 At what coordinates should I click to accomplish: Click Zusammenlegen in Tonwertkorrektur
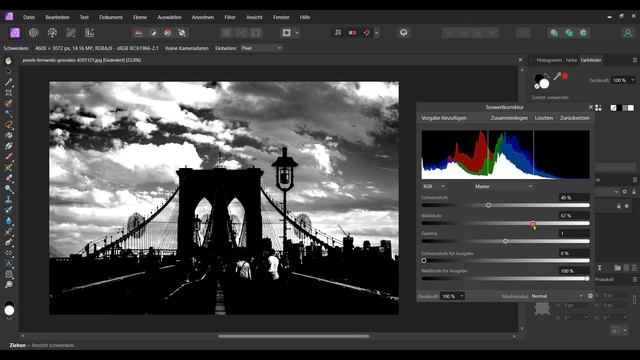(x=509, y=118)
